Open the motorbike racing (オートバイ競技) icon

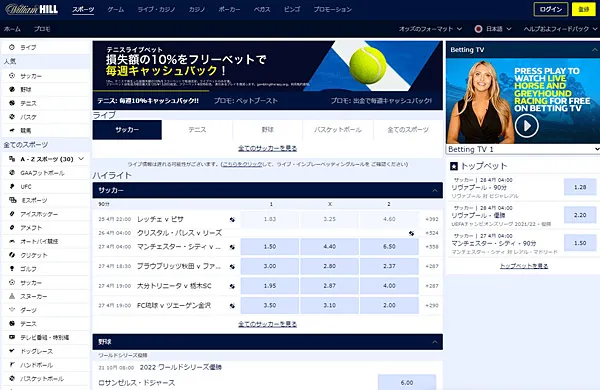pyautogui.click(x=12, y=242)
